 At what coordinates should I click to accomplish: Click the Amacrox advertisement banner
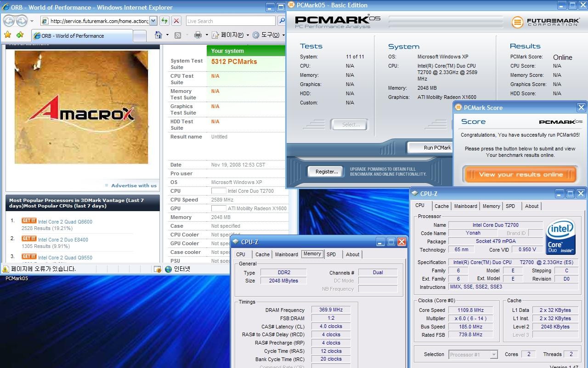pos(81,107)
